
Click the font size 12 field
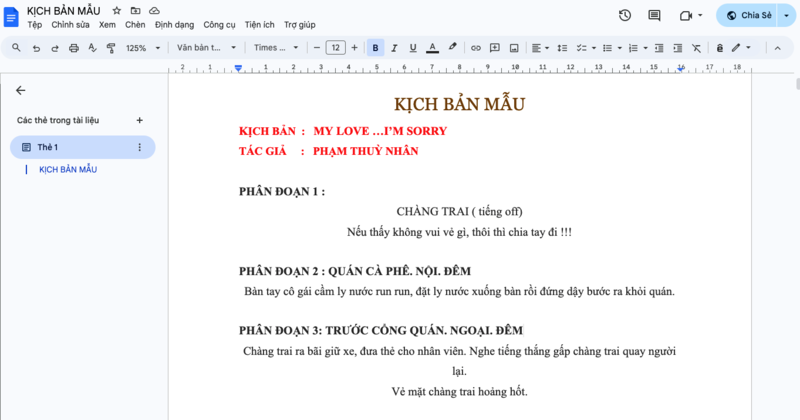pyautogui.click(x=335, y=48)
